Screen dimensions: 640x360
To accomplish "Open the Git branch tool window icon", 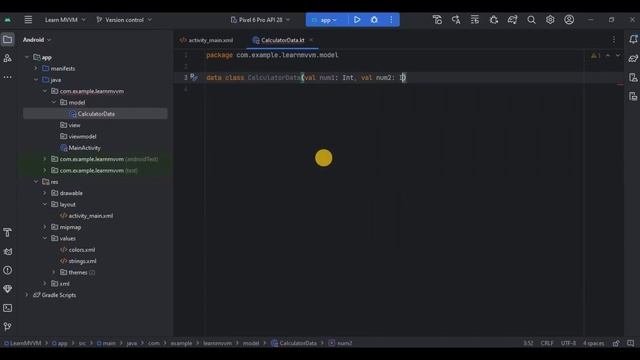I will (x=7, y=327).
